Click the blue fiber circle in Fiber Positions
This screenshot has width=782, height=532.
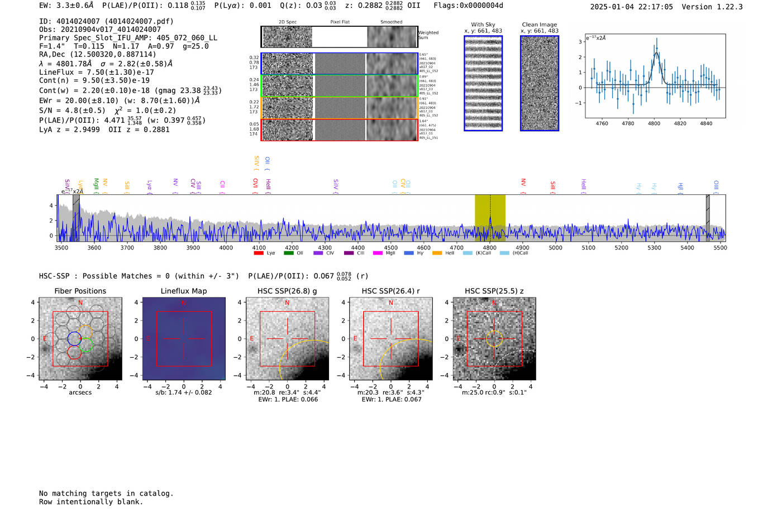click(74, 338)
